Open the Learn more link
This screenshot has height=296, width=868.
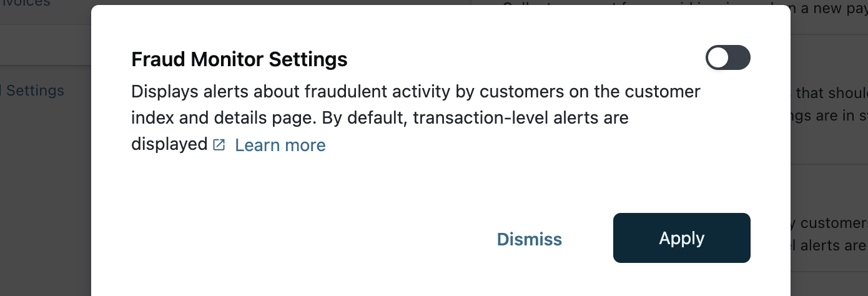tap(280, 146)
